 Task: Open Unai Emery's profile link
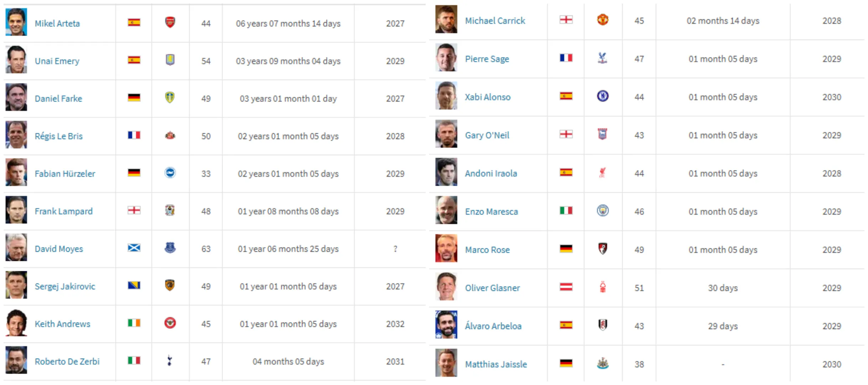tap(57, 61)
